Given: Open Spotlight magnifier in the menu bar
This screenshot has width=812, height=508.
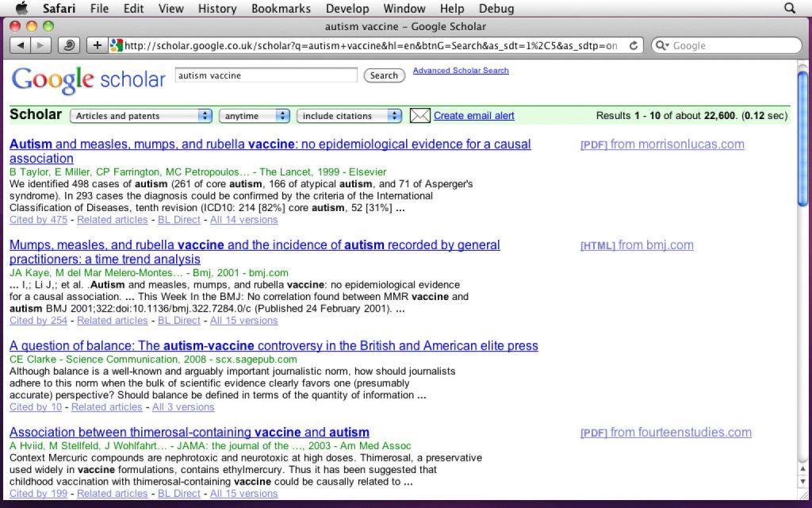Looking at the screenshot, I should (x=789, y=9).
